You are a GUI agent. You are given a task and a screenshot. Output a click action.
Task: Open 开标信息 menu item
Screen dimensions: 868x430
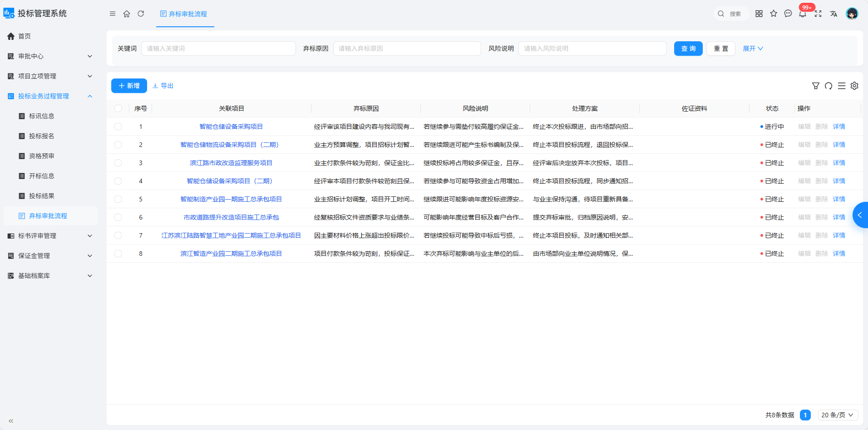click(x=50, y=176)
